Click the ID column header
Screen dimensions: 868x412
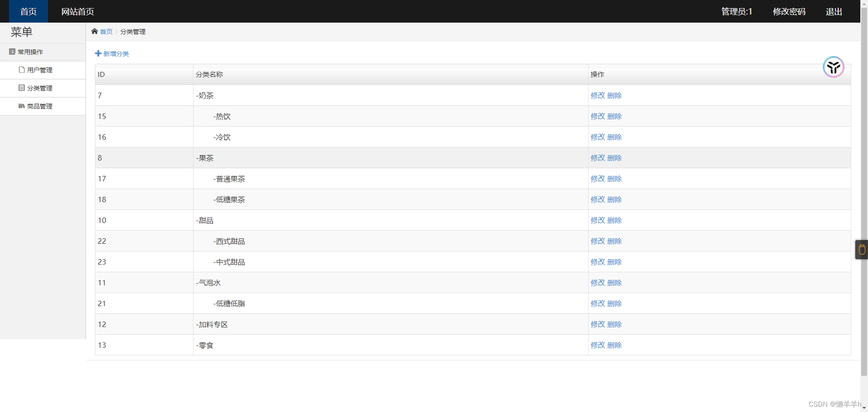(x=144, y=75)
